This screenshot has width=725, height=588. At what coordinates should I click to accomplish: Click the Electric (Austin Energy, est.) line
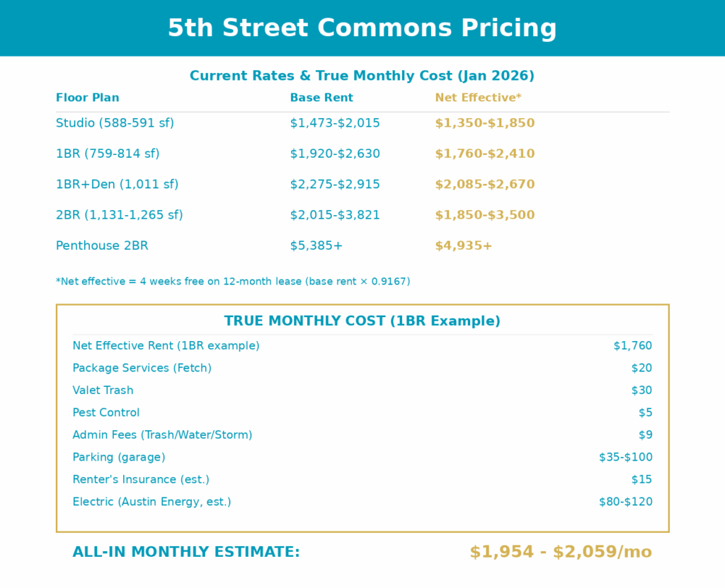coord(152,502)
